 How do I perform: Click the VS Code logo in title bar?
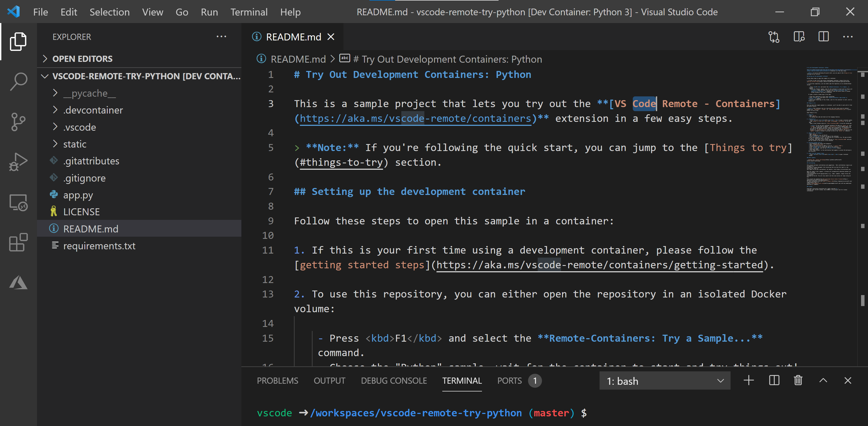coord(13,12)
